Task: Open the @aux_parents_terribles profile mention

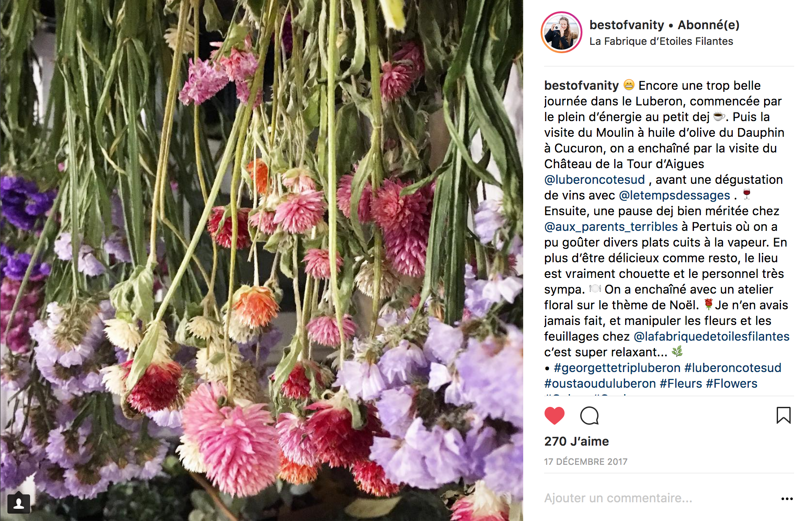Action: point(611,227)
